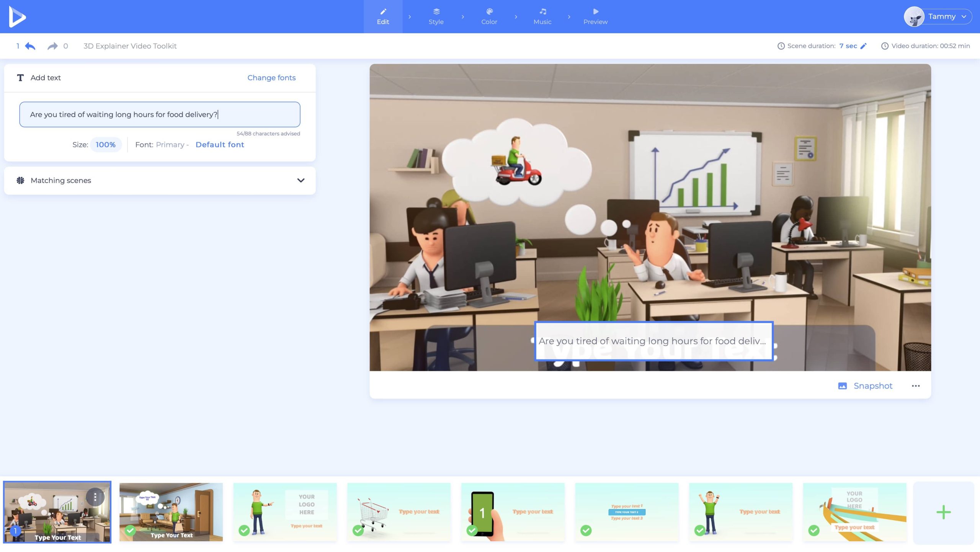The image size is (980, 552).
Task: Go to the Style step tab
Action: [x=436, y=16]
